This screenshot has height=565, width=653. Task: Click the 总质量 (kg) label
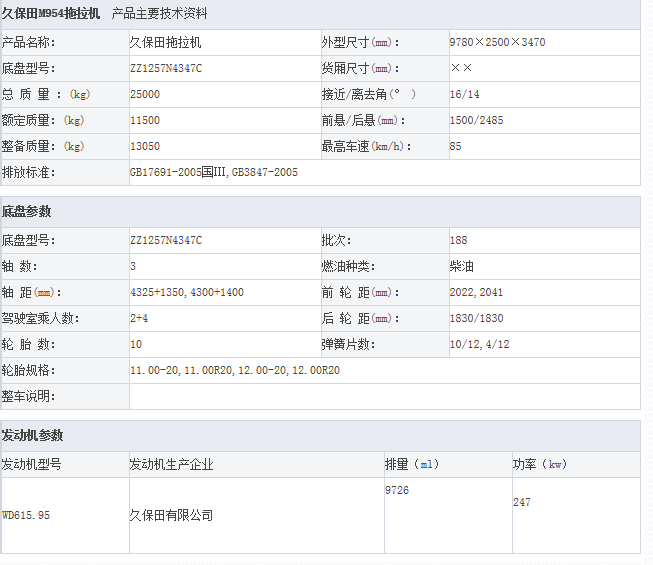pyautogui.click(x=46, y=95)
